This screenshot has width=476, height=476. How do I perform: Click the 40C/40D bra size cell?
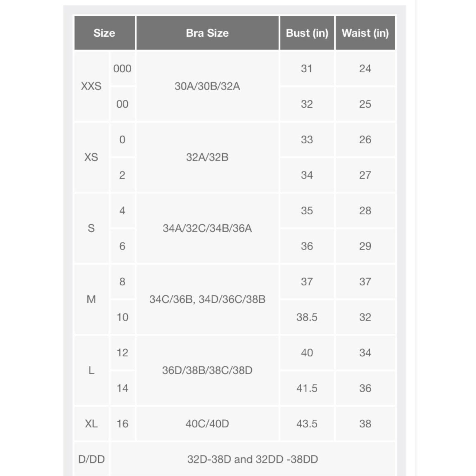(208, 424)
